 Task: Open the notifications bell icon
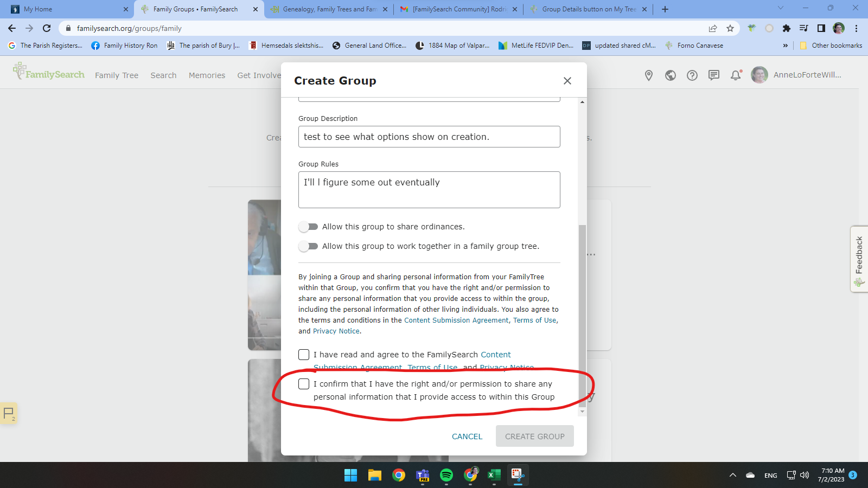736,75
